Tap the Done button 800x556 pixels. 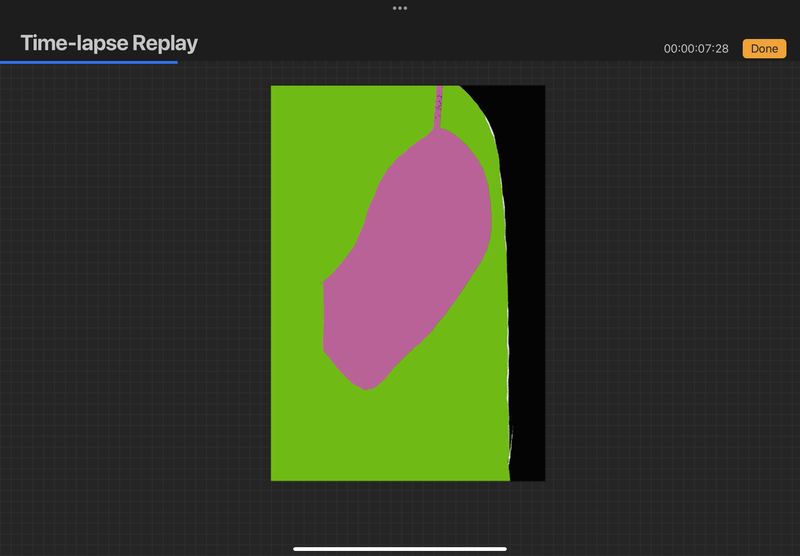click(x=763, y=48)
